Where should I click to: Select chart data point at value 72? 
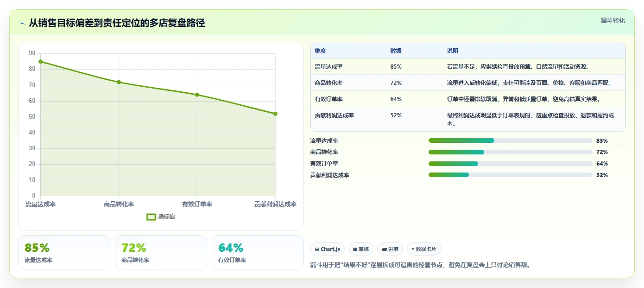click(x=119, y=82)
